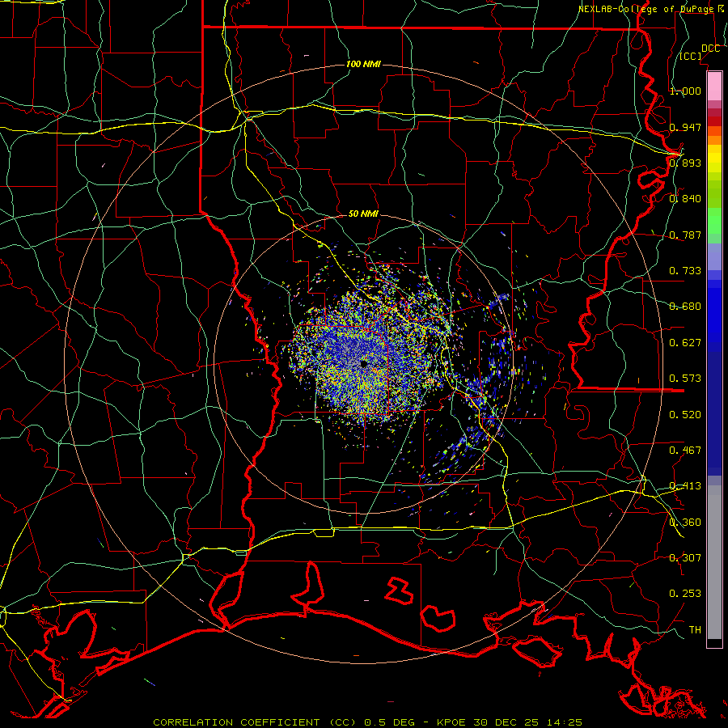Select the 0.307 scale value

tap(685, 557)
